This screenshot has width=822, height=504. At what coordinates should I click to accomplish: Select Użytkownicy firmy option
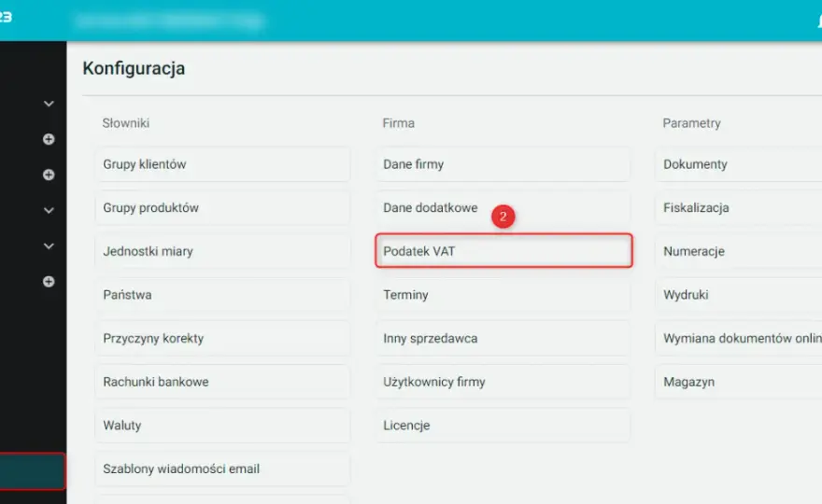pos(503,382)
